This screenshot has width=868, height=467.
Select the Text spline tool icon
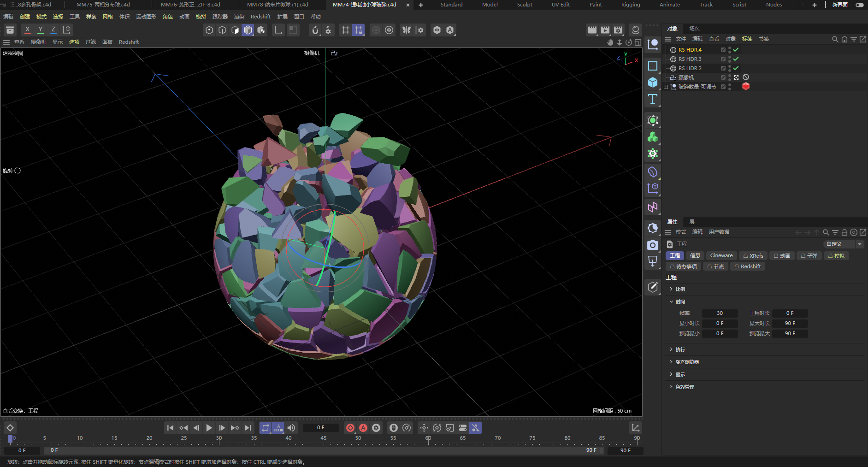pos(653,99)
